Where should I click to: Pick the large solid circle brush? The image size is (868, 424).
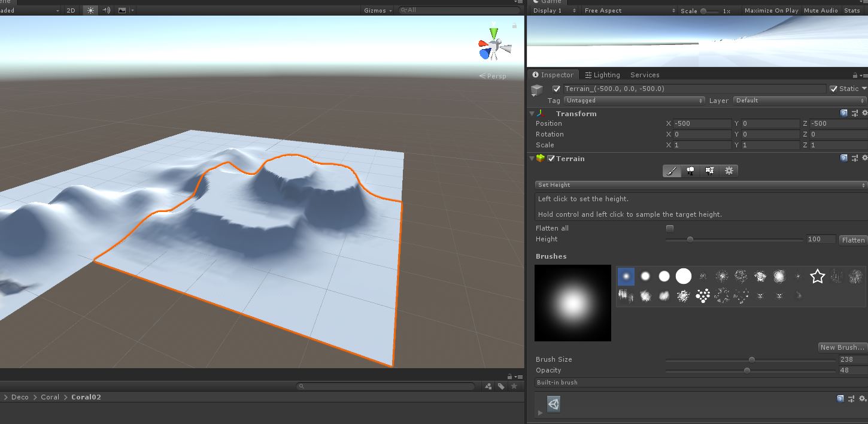[x=683, y=276]
